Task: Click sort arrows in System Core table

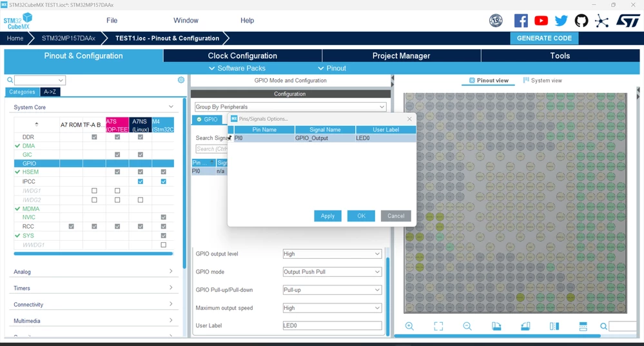Action: coord(37,124)
